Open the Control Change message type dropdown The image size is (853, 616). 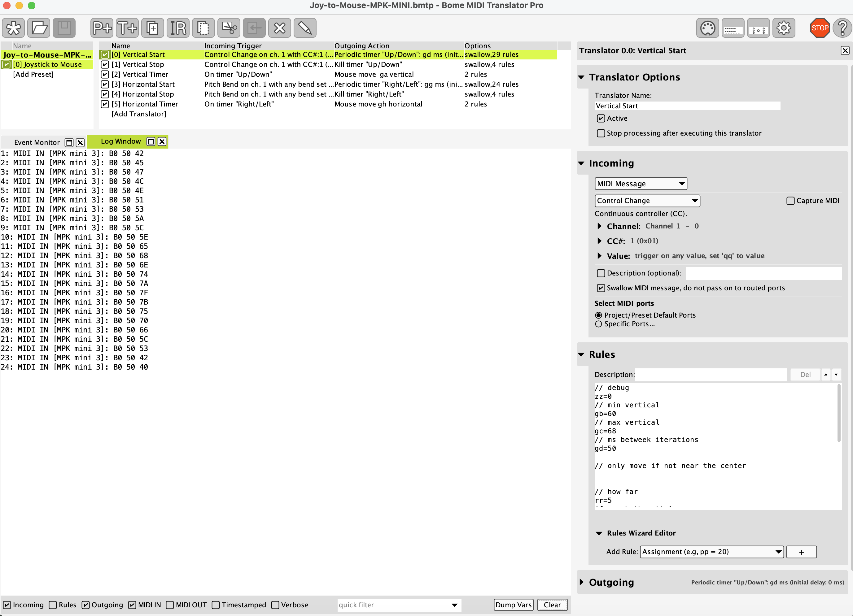(647, 201)
